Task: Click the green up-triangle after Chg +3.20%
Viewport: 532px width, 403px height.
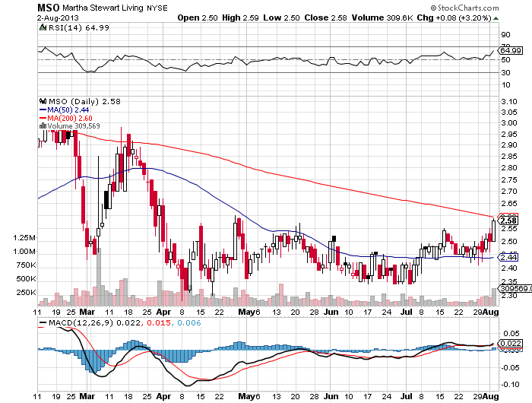Action: tap(496, 18)
